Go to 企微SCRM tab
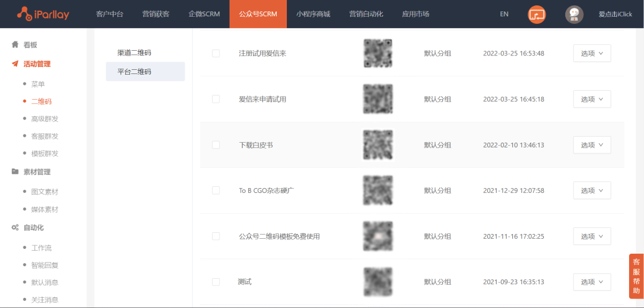 (x=204, y=14)
